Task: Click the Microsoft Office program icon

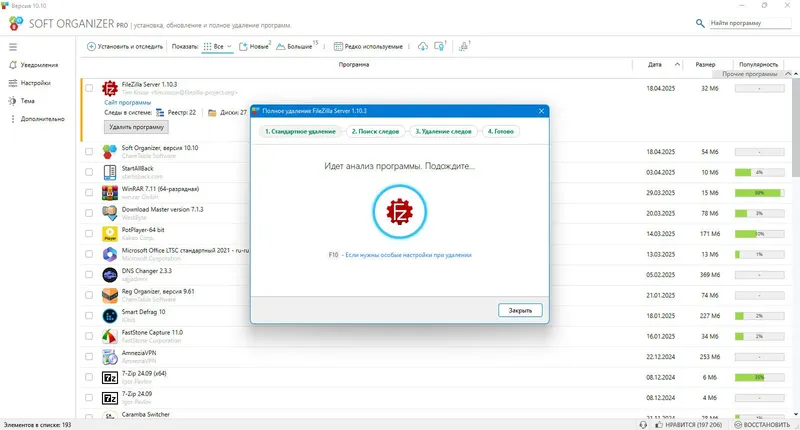Action: coord(110,254)
